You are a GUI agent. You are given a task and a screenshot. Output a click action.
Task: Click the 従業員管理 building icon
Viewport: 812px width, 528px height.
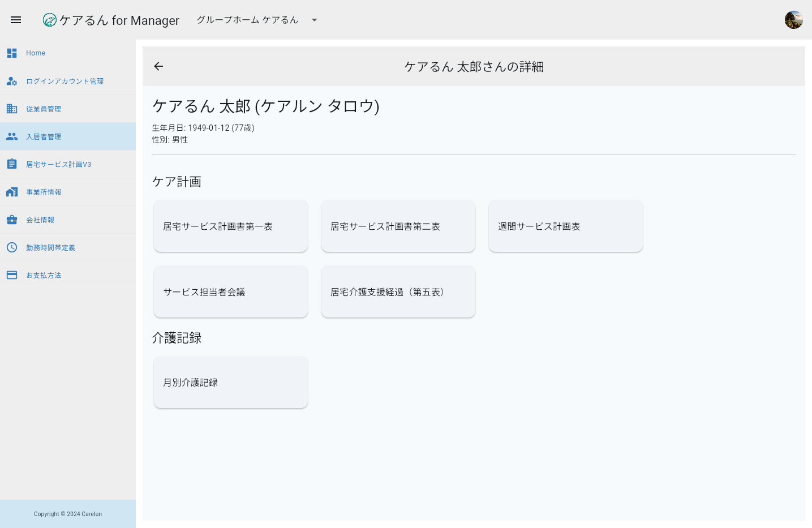(12, 109)
